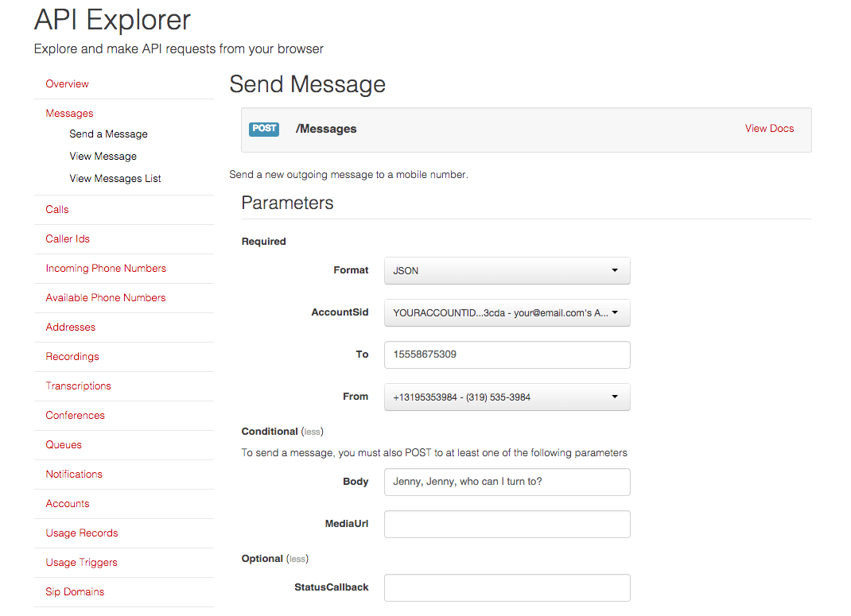Click the blue POST method badge
The image size is (851, 616).
[264, 129]
